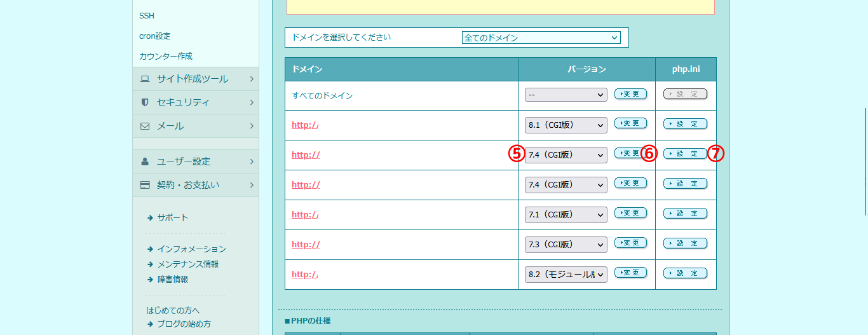Select カウンター作成 in the sidebar
This screenshot has width=868, height=335.
coord(166,57)
